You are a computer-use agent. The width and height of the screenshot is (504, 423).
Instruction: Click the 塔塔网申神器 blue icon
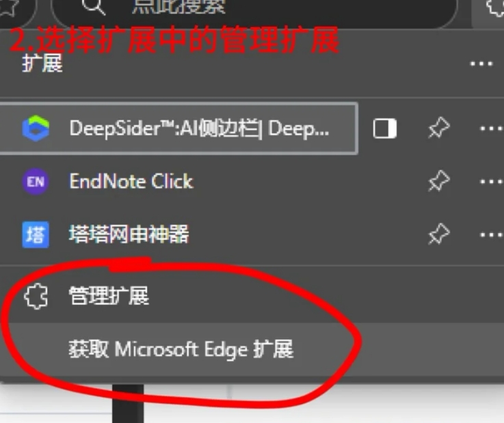coord(36,234)
